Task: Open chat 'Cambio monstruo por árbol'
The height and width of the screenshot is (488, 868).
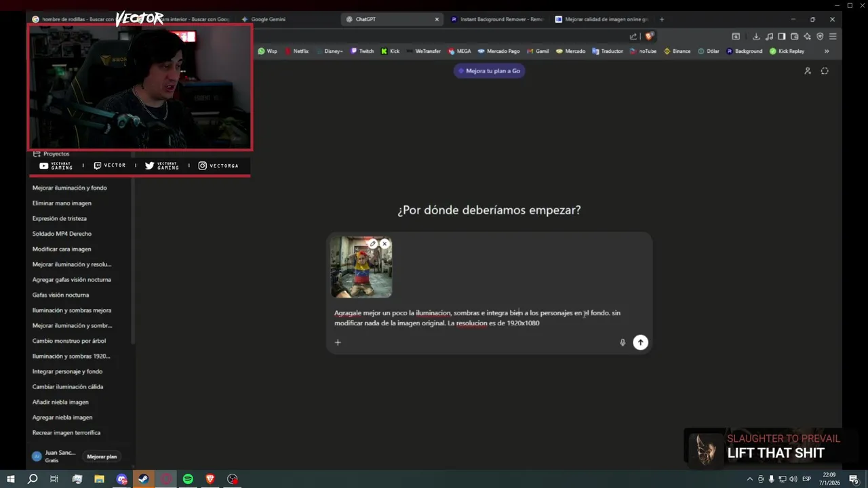Action: (x=69, y=341)
